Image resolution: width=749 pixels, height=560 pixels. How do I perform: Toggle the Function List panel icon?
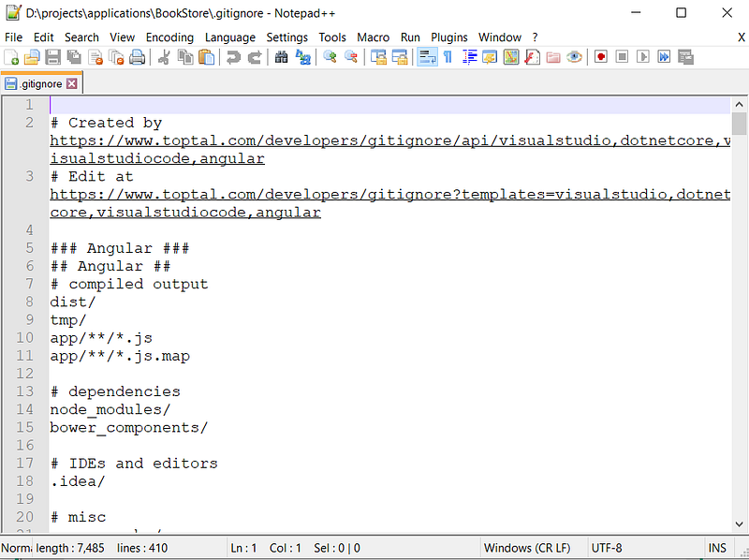[532, 57]
